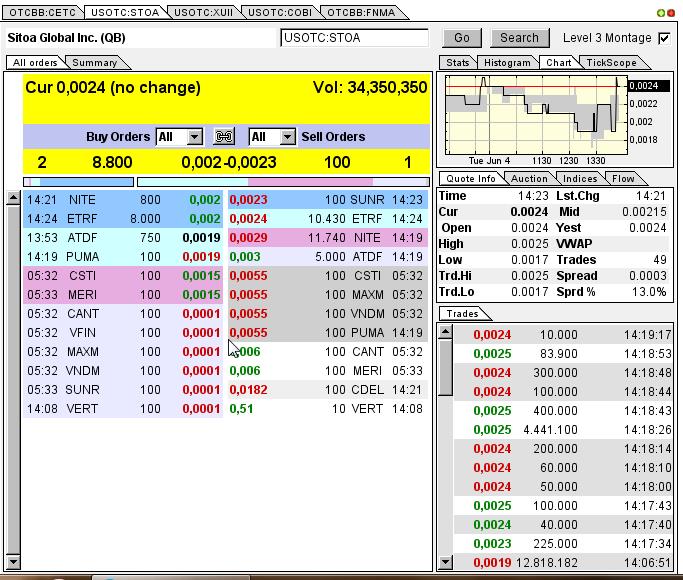Click the link icon between order filters

225,137
